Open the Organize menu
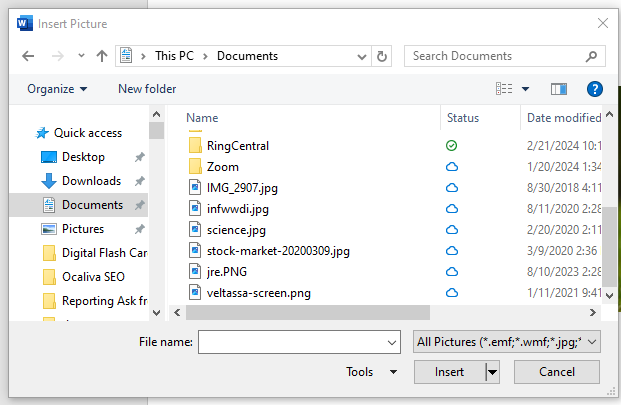The width and height of the screenshot is (621, 405). pyautogui.click(x=57, y=89)
